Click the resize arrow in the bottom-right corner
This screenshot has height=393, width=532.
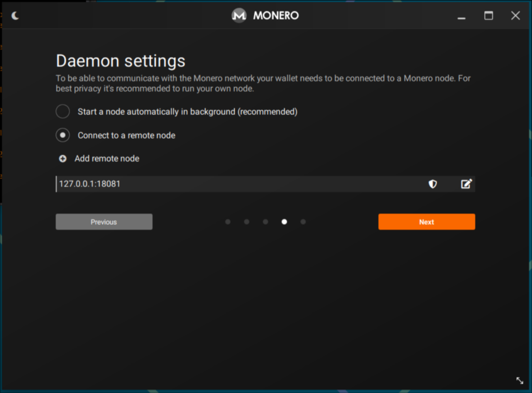519,381
